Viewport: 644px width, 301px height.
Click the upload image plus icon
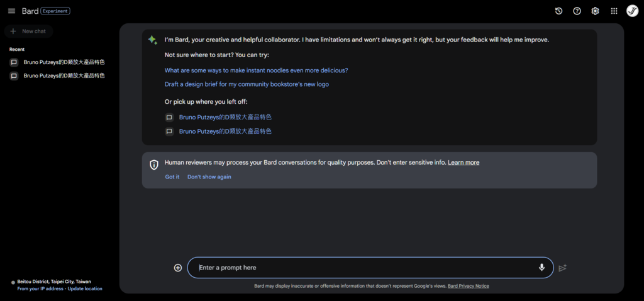[178, 268]
